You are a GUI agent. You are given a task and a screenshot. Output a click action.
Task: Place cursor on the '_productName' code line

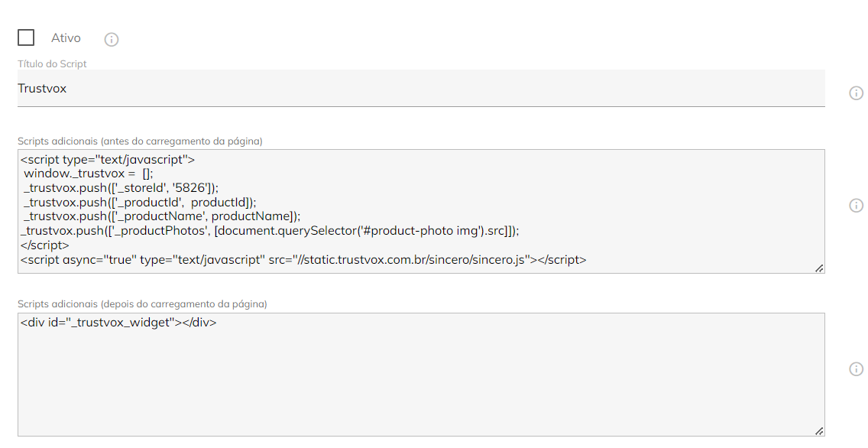pyautogui.click(x=162, y=216)
